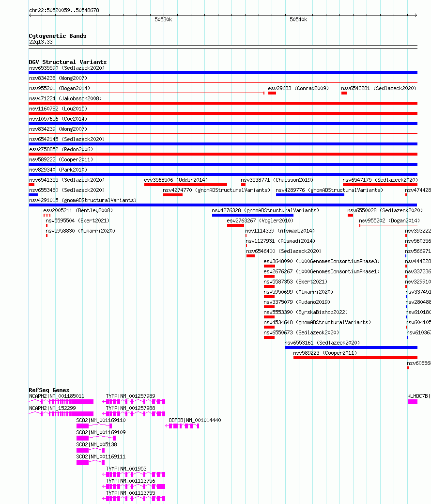Click esv2676267 (1000GenomesConsortiumPhase1) label
The width and height of the screenshot is (431, 504).
pos(322,271)
